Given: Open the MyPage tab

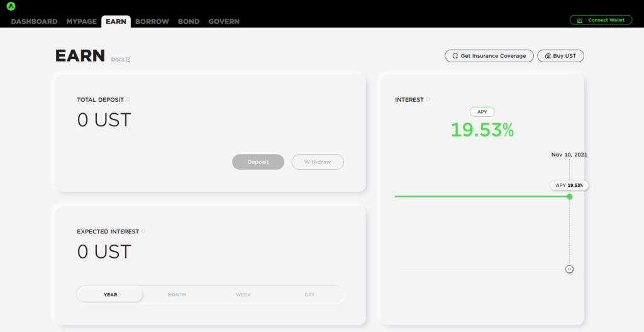Looking at the screenshot, I should (x=82, y=21).
